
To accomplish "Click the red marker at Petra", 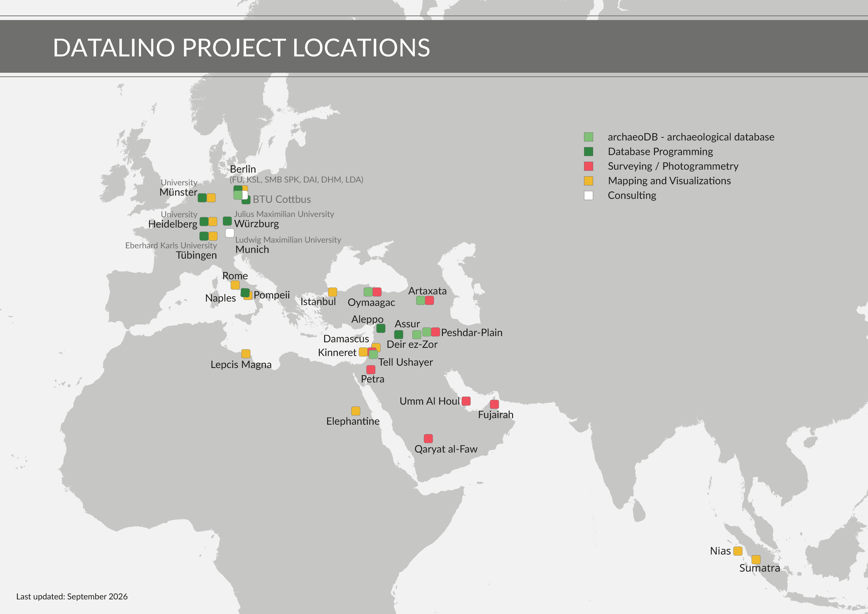I will point(371,370).
